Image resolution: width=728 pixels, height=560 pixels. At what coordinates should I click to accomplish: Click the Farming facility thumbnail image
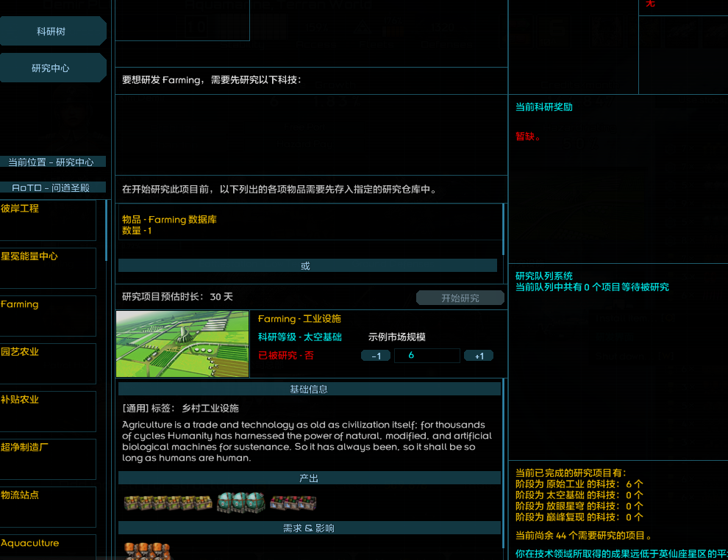(182, 344)
